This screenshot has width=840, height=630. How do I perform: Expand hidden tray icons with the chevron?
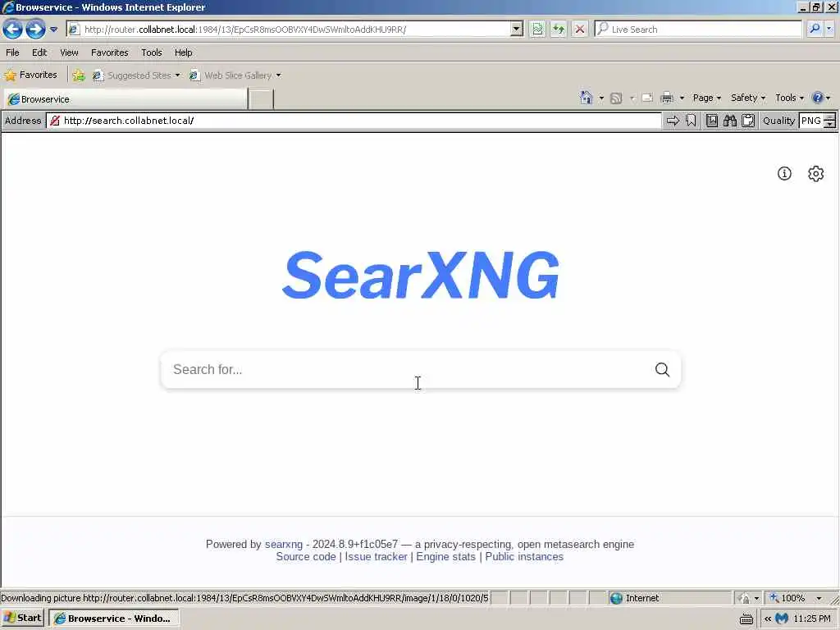[768, 619]
